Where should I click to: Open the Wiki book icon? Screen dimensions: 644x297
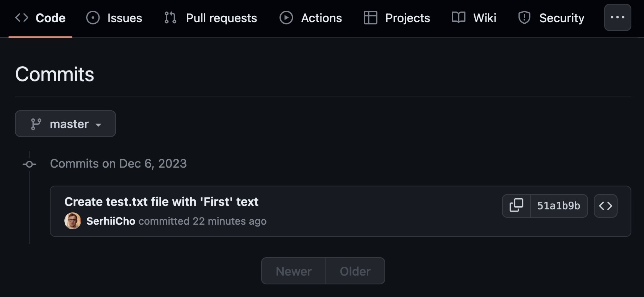(x=458, y=17)
